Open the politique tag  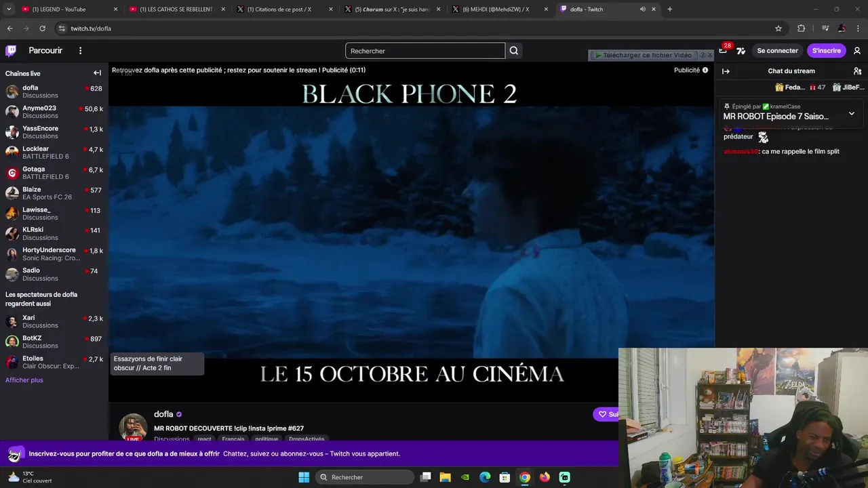pos(267,439)
